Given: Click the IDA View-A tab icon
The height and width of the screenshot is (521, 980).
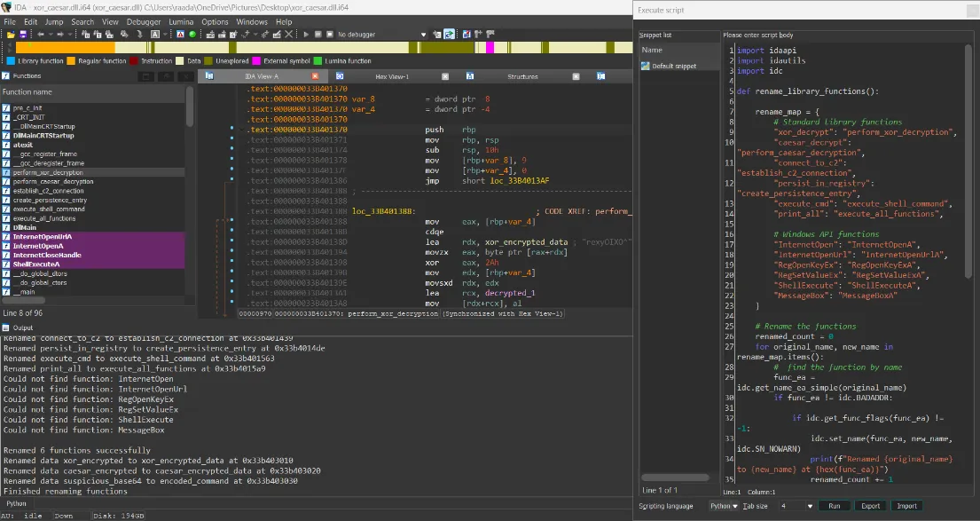Looking at the screenshot, I should click(209, 76).
